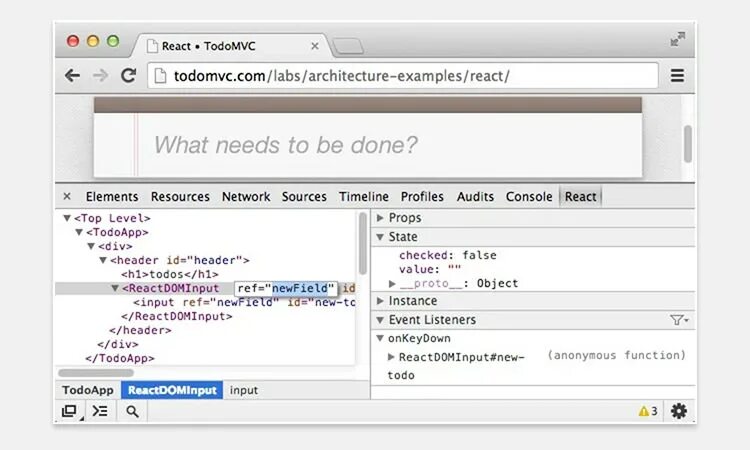Viewport: 750px width, 450px height.
Task: Switch to the Resources tab
Action: [x=180, y=197]
